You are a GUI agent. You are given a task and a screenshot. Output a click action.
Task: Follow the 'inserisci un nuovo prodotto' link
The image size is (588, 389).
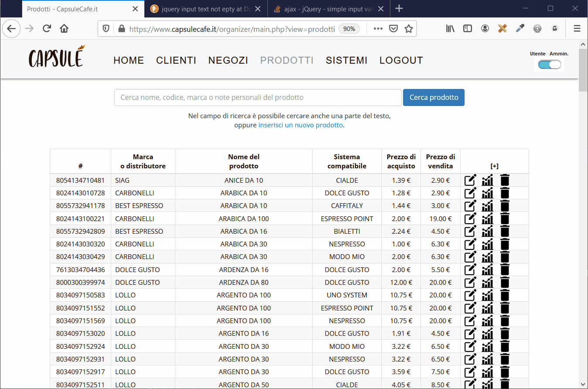[301, 125]
